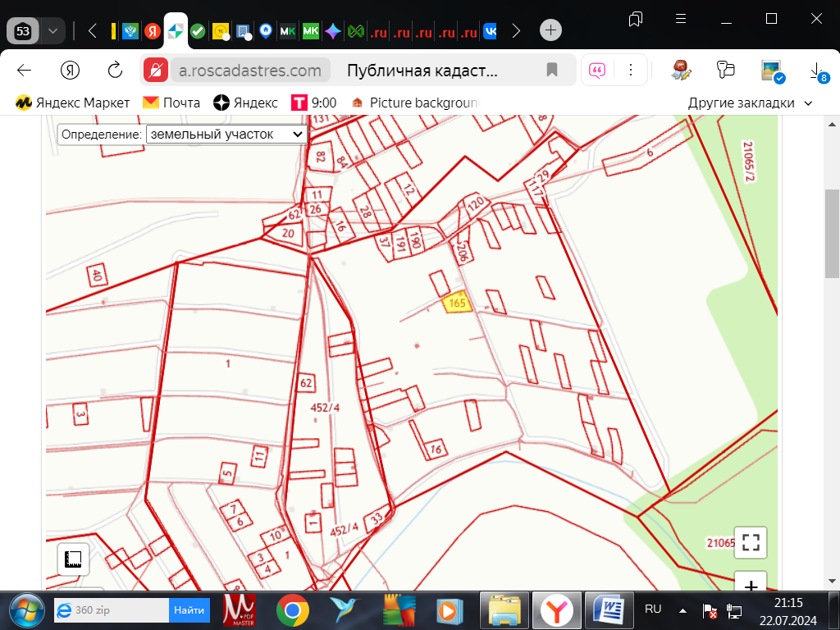Reload the page
Image resolution: width=840 pixels, height=630 pixels.
tap(115, 70)
